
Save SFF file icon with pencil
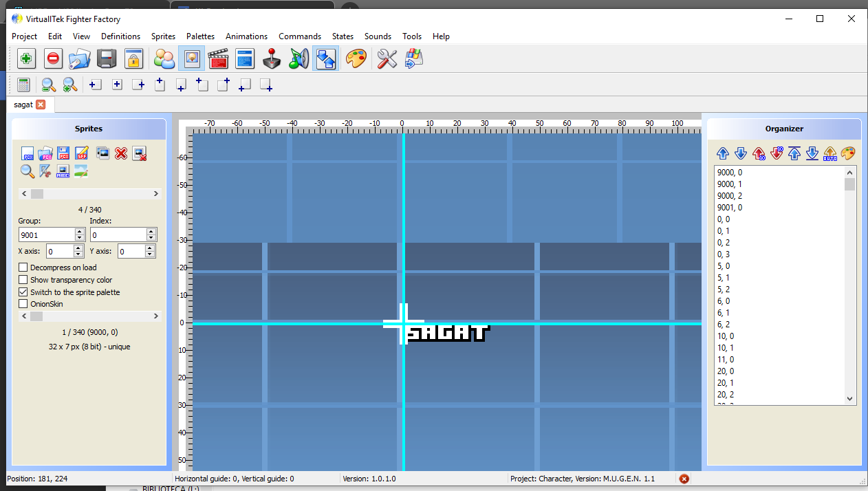82,153
